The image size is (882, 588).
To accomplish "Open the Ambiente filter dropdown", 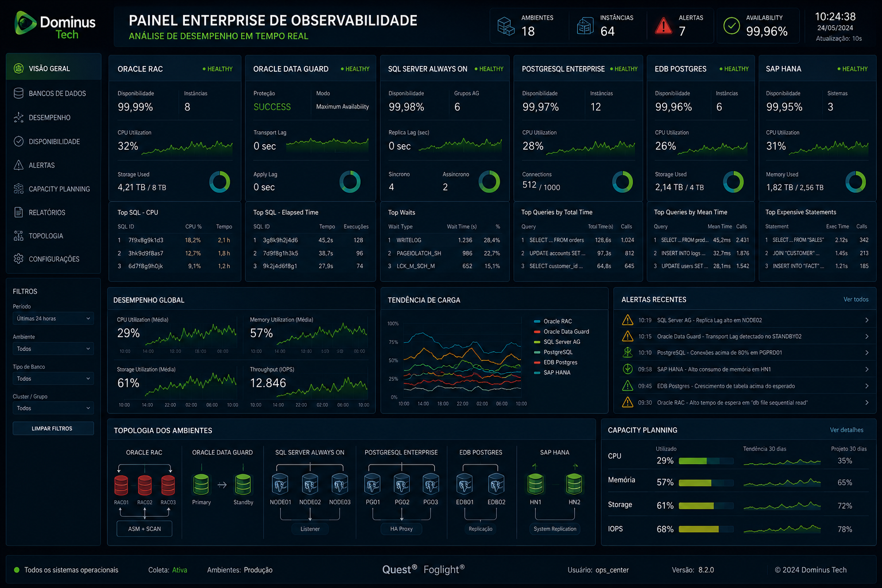I will [53, 349].
